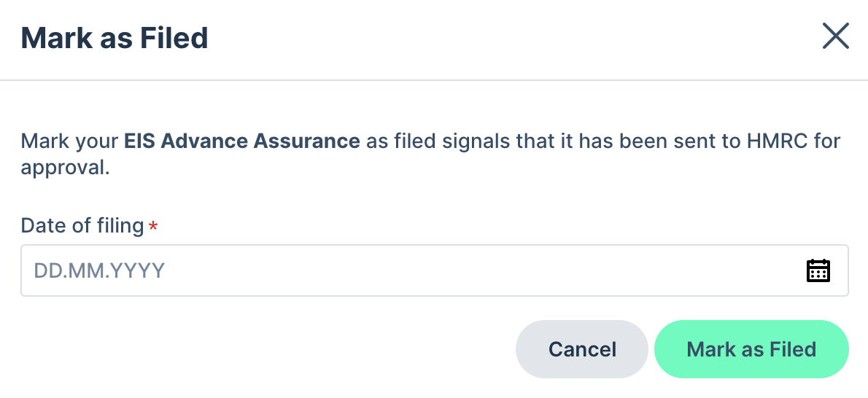868x398 pixels.
Task: Click the horizontal divider below the title
Action: (x=434, y=80)
